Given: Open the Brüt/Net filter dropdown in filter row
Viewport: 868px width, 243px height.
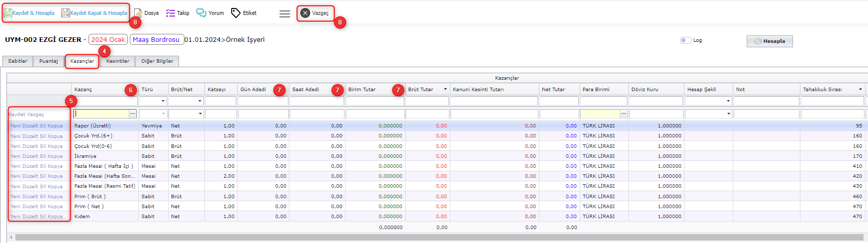Looking at the screenshot, I should (200, 101).
